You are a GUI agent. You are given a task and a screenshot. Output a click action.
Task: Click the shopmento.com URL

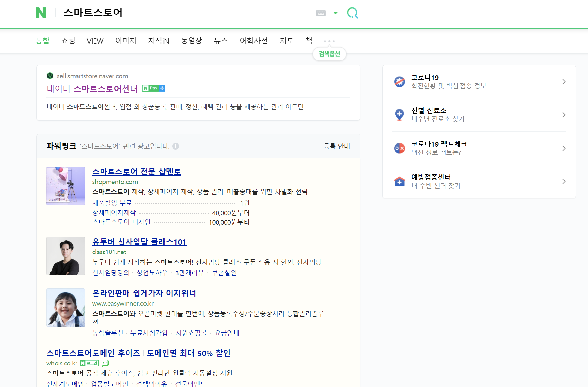pos(115,182)
